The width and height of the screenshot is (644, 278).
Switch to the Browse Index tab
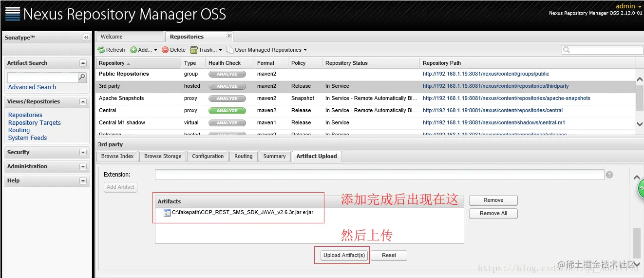coord(117,156)
